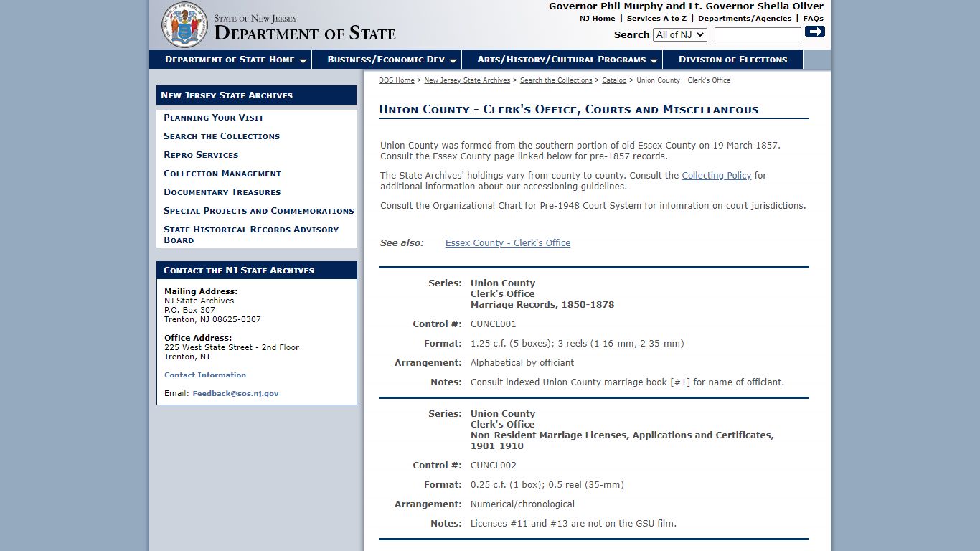Screen dimensions: 980x551
Task: Select control number CUNCL001 text
Action: [494, 324]
